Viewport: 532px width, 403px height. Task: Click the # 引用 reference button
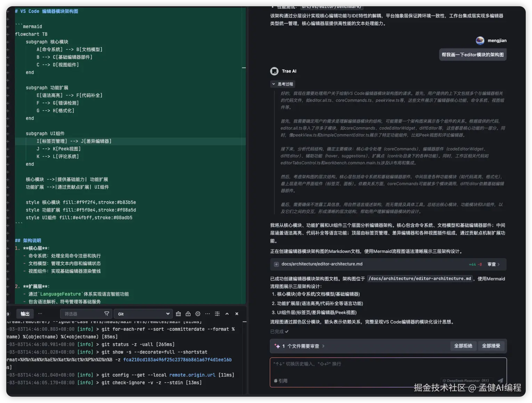click(x=281, y=381)
